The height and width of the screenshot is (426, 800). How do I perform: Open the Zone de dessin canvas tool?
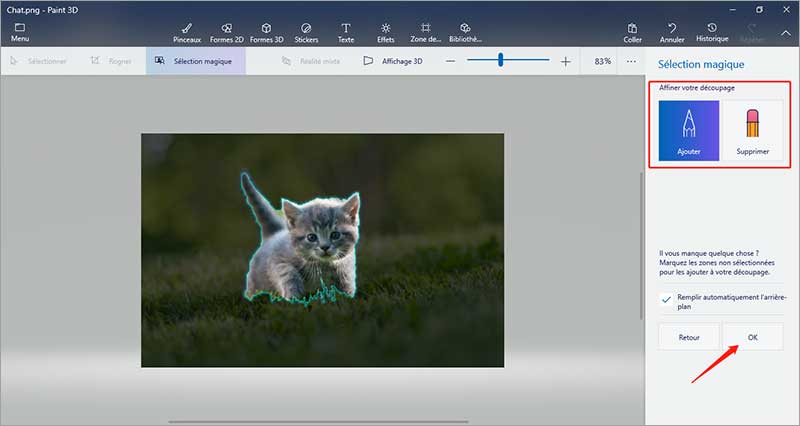point(425,32)
